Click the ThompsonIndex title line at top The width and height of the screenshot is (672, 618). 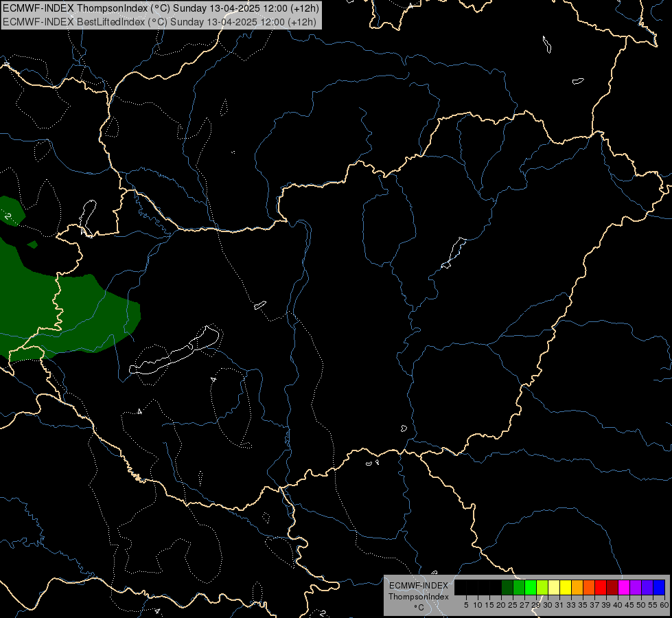(x=161, y=8)
